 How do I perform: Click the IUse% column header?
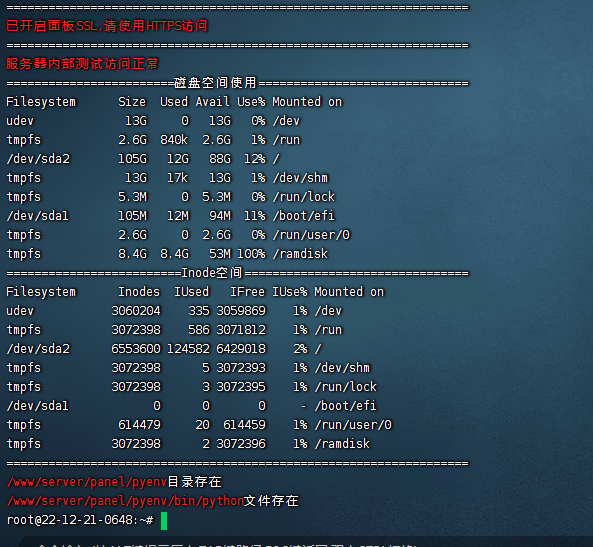tap(290, 292)
